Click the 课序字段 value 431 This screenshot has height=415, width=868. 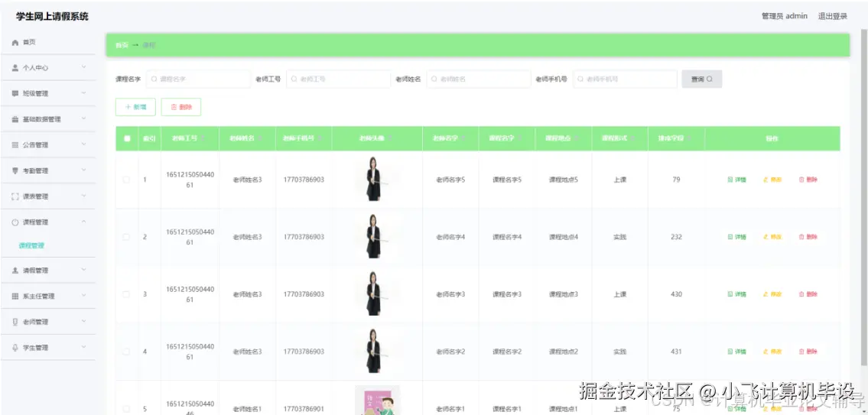point(677,352)
